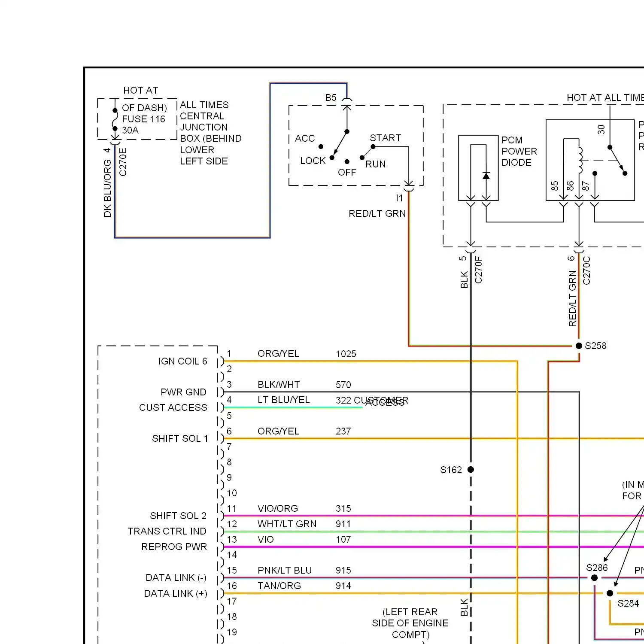The width and height of the screenshot is (644, 644).
Task: Select the "ORG/YEL" label on pin 6 row
Action: pos(278,431)
